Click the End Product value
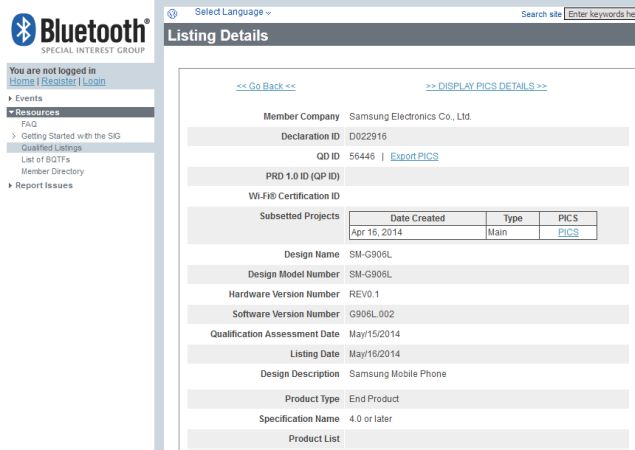Screen dimensions: 635x450 pyautogui.click(x=374, y=399)
